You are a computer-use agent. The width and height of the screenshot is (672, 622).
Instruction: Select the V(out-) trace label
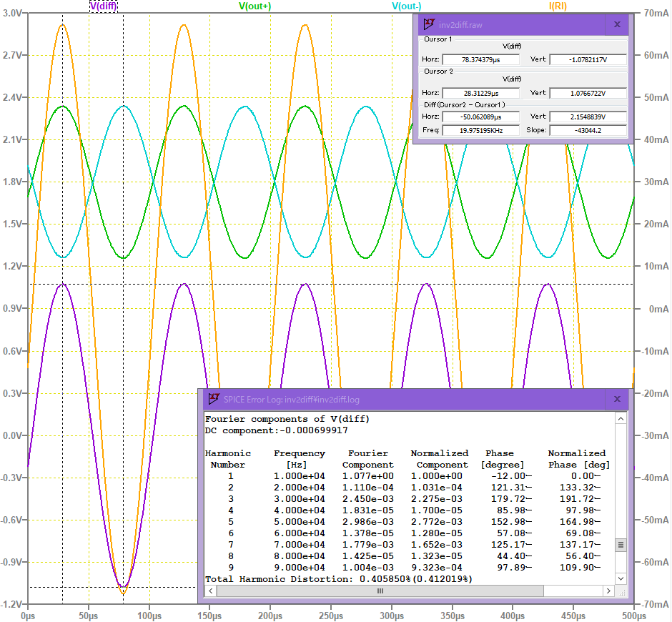click(x=406, y=6)
